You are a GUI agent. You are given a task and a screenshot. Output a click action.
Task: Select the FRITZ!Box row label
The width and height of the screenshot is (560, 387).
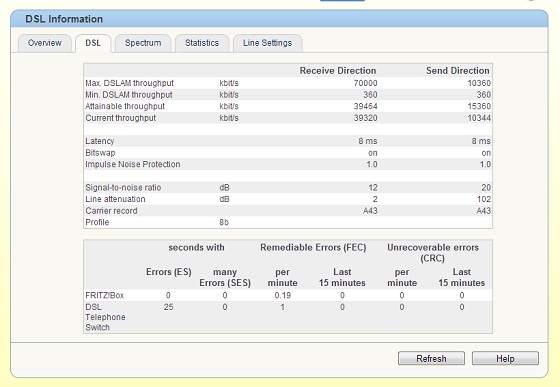(105, 295)
